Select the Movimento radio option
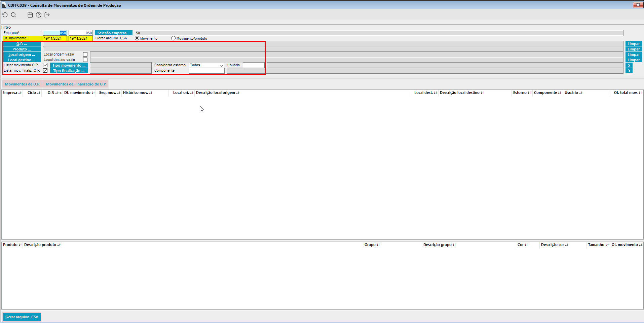The width and height of the screenshot is (644, 323). [137, 38]
